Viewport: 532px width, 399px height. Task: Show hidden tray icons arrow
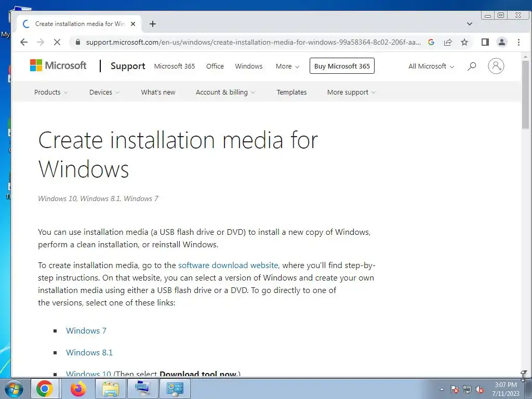coord(442,389)
